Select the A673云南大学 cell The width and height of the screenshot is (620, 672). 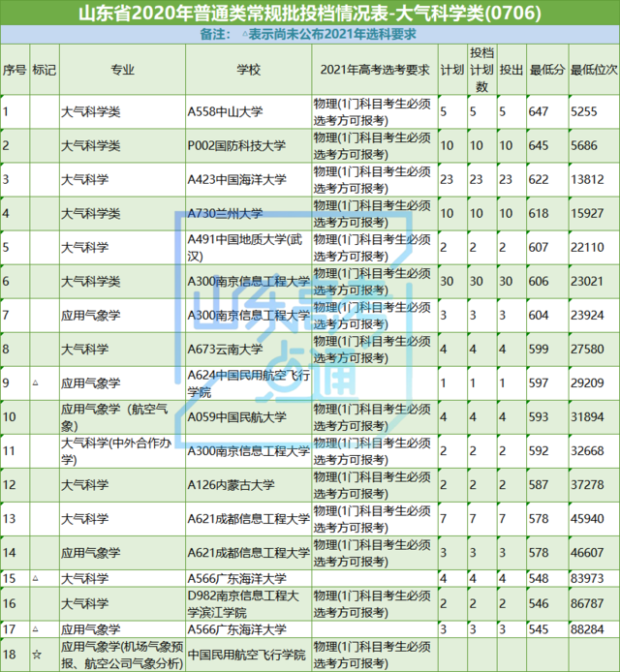(x=248, y=350)
